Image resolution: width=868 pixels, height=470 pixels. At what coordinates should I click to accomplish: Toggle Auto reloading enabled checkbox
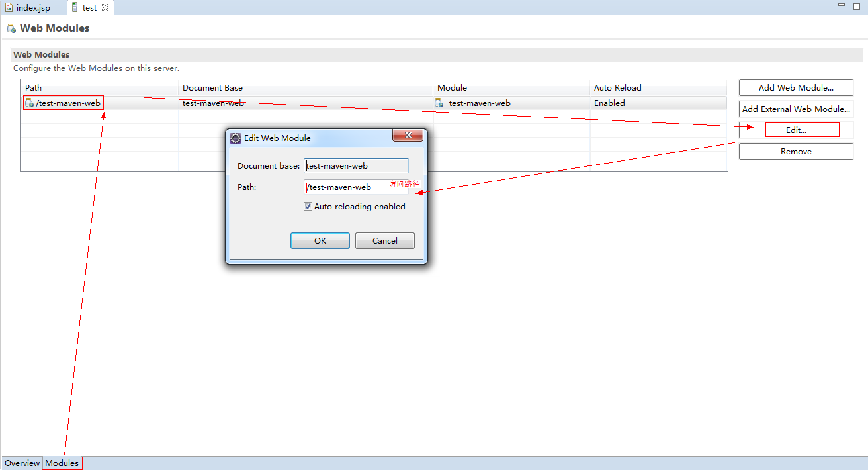(308, 207)
